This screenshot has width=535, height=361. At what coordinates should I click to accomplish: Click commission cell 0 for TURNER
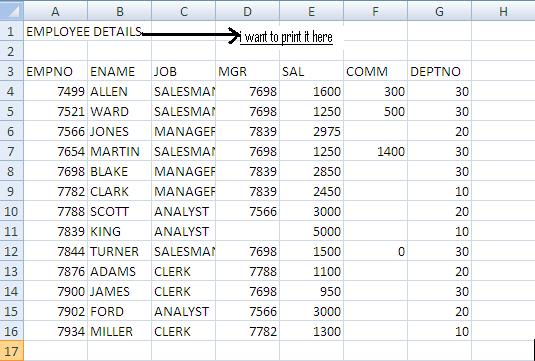[x=375, y=251]
